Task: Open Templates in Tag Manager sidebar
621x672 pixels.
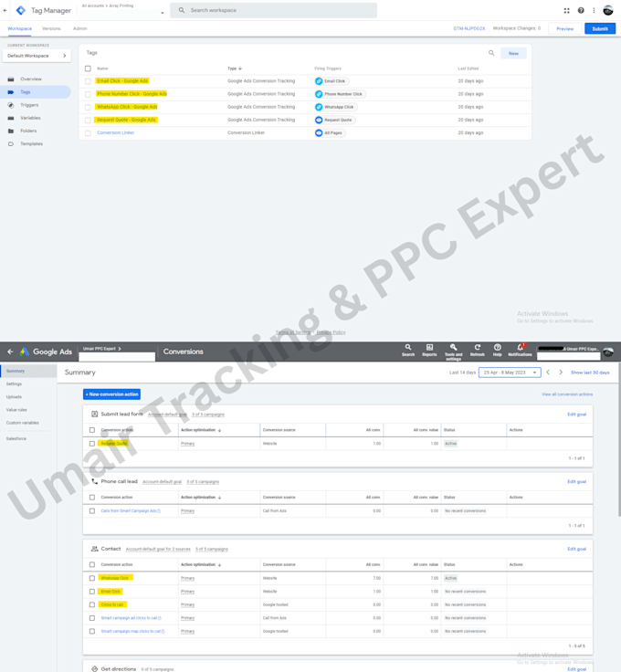Action: [31, 144]
